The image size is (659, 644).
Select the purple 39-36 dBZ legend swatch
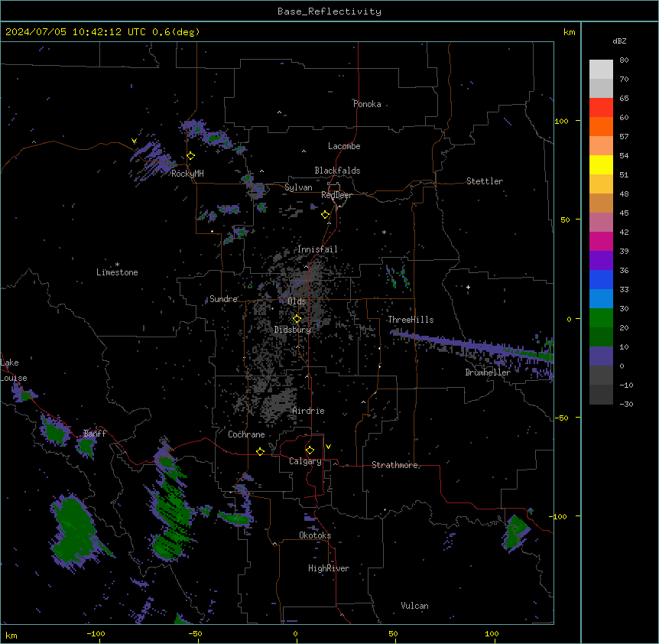tap(601, 260)
